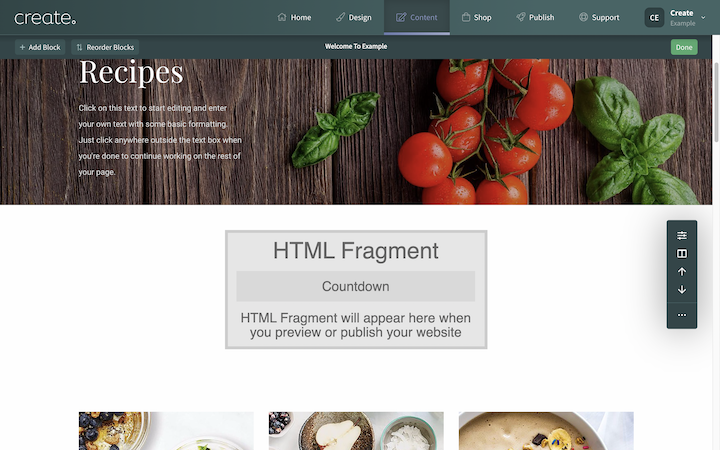Viewport: 720px width, 450px height.
Task: Open the Publish menu
Action: click(535, 18)
